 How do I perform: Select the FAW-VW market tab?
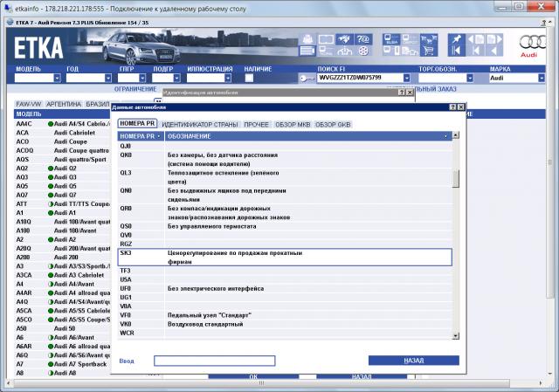(x=29, y=104)
